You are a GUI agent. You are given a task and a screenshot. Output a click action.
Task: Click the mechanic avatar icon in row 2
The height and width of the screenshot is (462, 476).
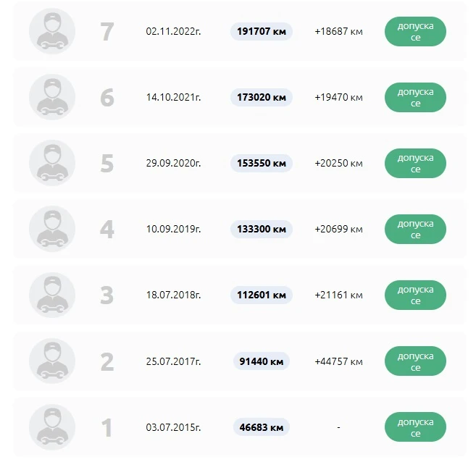[52, 361]
